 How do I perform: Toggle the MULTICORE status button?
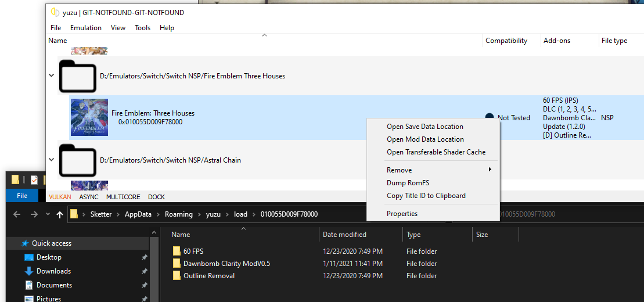click(123, 197)
